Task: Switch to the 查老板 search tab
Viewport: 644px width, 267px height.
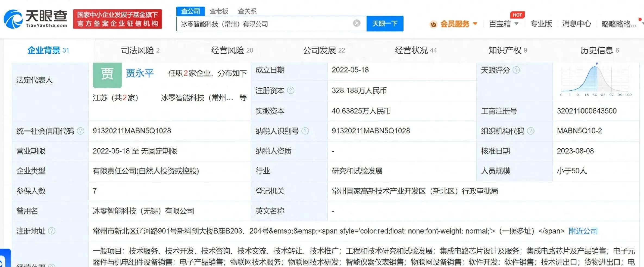Action: click(219, 11)
